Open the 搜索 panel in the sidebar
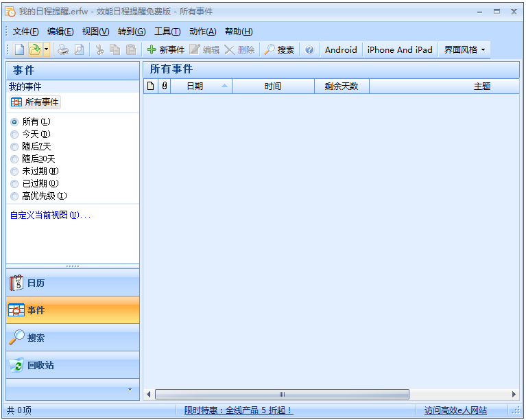Viewport: 526px width, 420px height. pos(72,338)
